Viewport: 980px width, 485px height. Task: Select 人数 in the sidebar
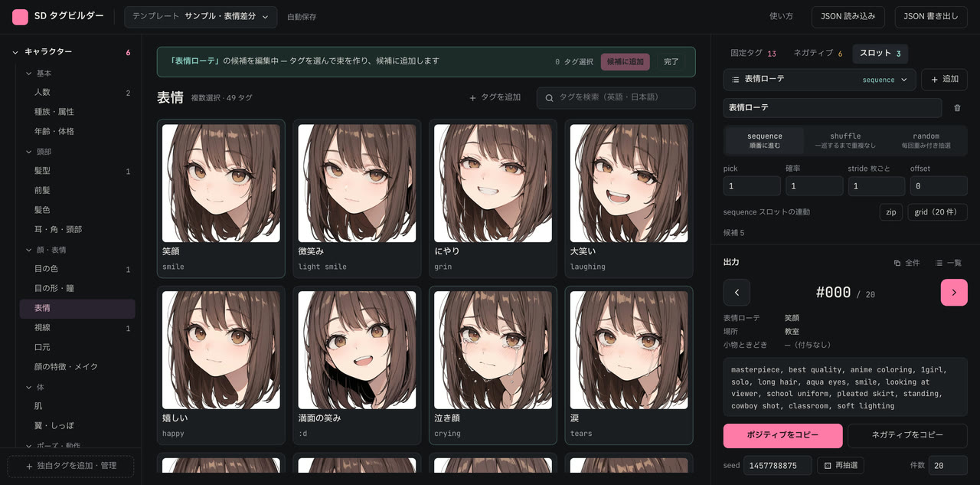pyautogui.click(x=77, y=93)
